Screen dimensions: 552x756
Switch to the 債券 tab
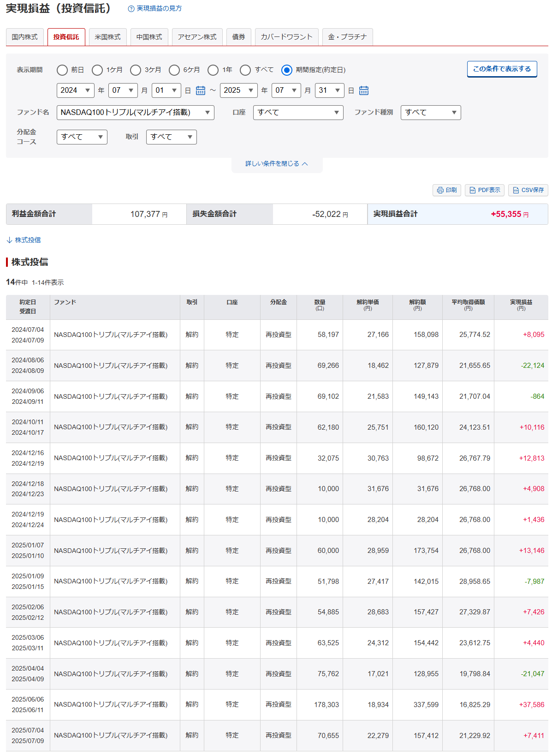[239, 37]
